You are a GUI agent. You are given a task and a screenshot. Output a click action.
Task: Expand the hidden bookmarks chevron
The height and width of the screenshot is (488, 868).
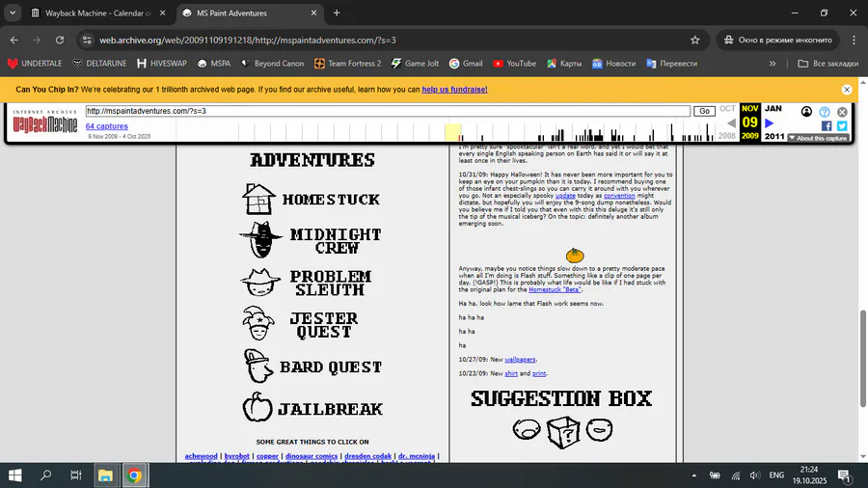pyautogui.click(x=773, y=64)
